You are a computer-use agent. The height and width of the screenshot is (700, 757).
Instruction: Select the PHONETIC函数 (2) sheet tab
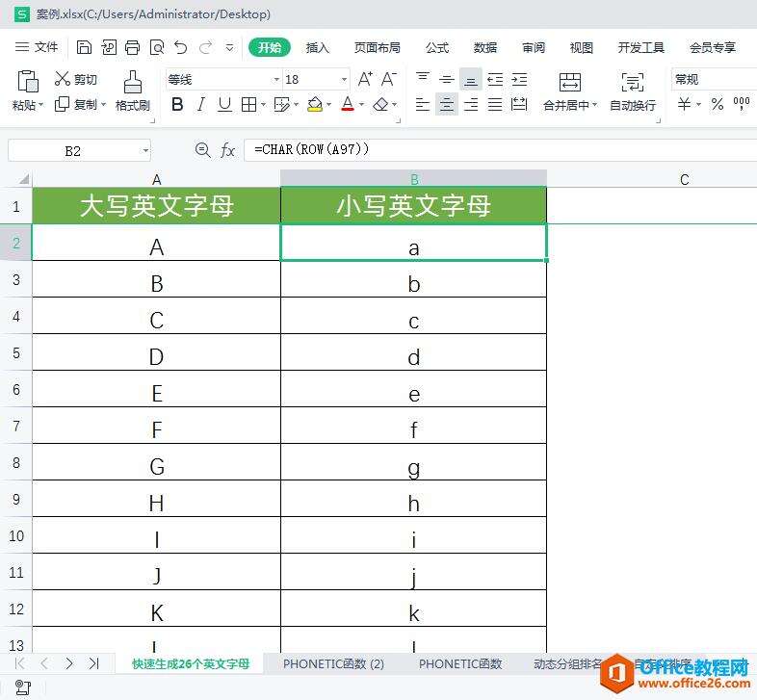click(333, 663)
